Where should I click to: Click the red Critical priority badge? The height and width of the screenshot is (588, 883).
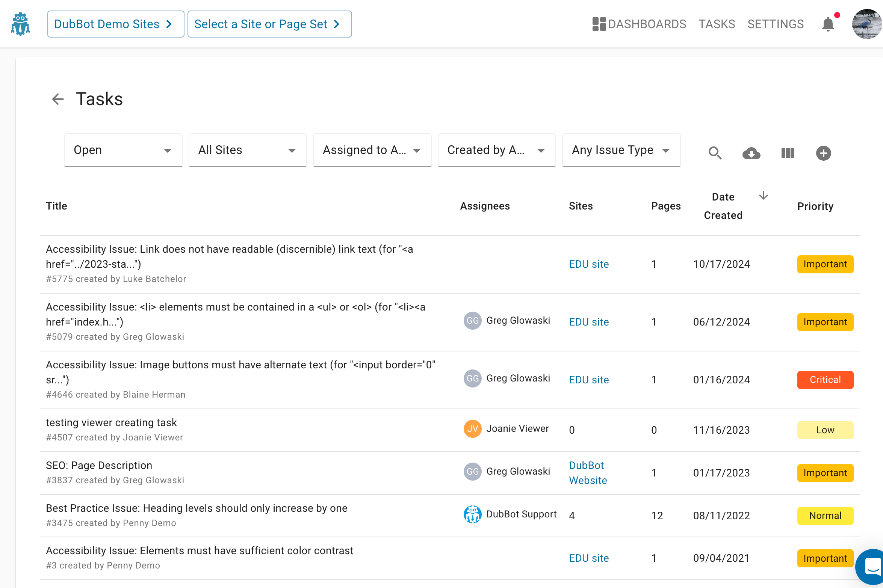(825, 380)
